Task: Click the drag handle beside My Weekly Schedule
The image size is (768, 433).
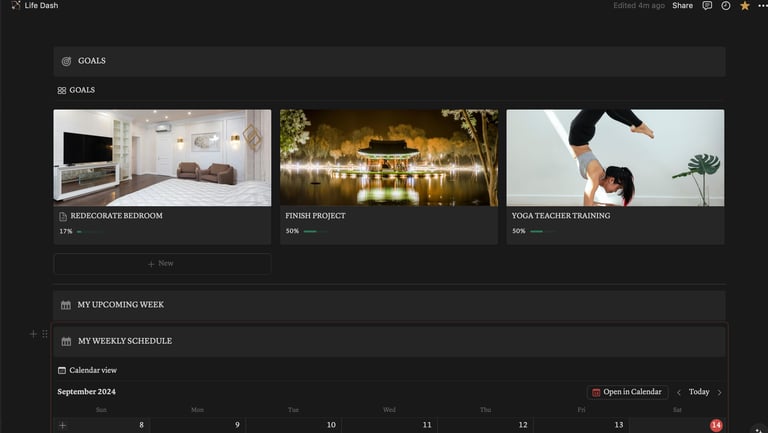Action: point(45,334)
